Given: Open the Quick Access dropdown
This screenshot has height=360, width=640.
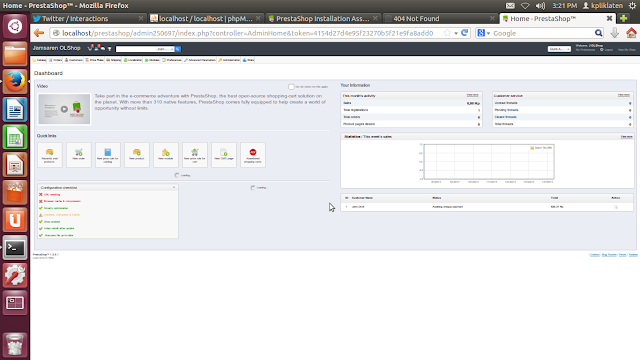Looking at the screenshot, I should tap(559, 49).
